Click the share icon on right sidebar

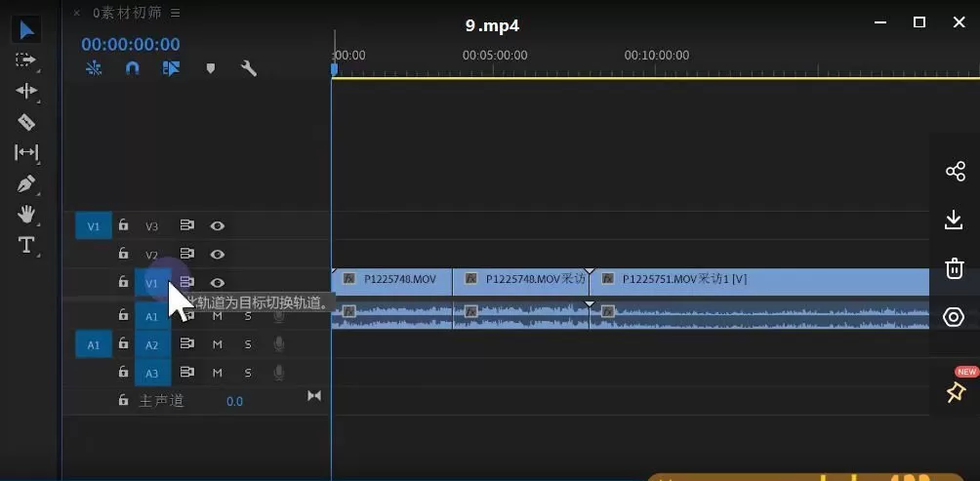click(955, 172)
